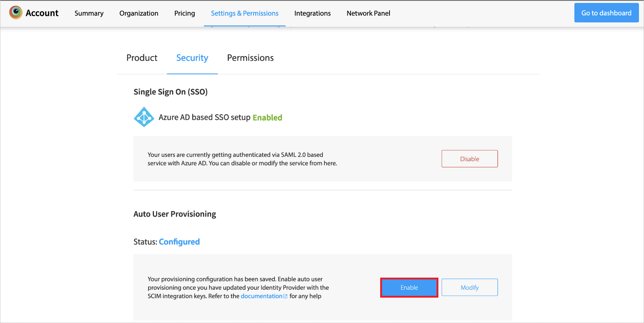
Task: Navigate to Network Panel
Action: [368, 13]
